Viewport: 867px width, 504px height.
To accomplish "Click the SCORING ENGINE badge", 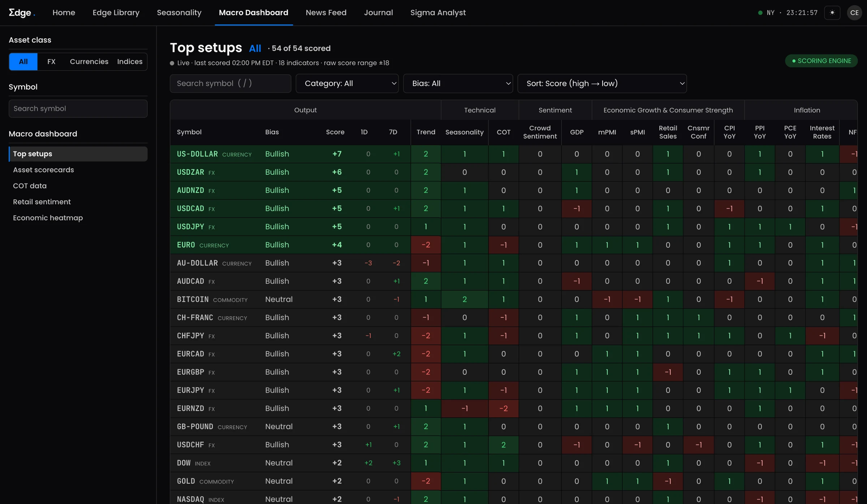I will [x=821, y=61].
